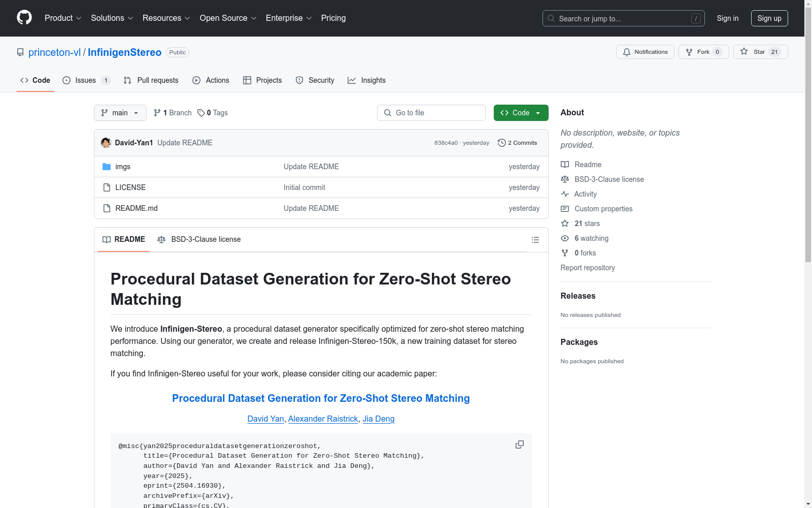This screenshot has width=812, height=508.
Task: Click the Notifications bell button
Action: tap(645, 52)
